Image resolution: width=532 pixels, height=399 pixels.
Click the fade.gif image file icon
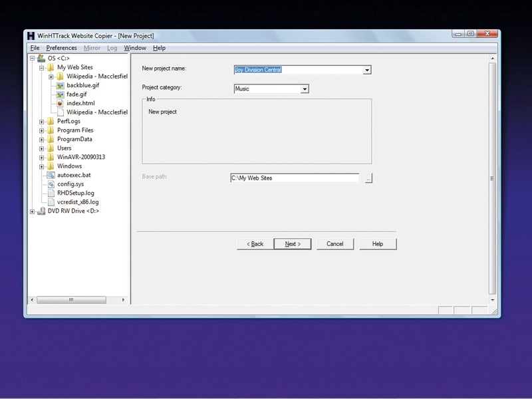pyautogui.click(x=60, y=94)
